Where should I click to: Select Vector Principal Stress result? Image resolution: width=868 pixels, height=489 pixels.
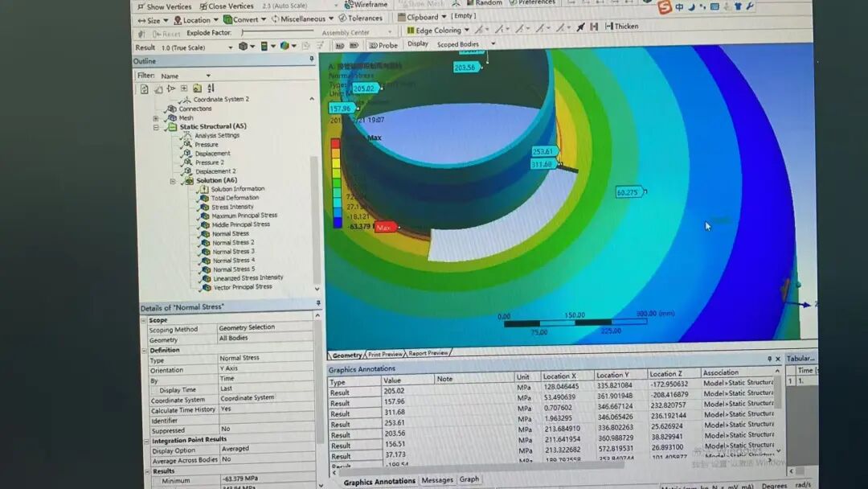coord(243,287)
